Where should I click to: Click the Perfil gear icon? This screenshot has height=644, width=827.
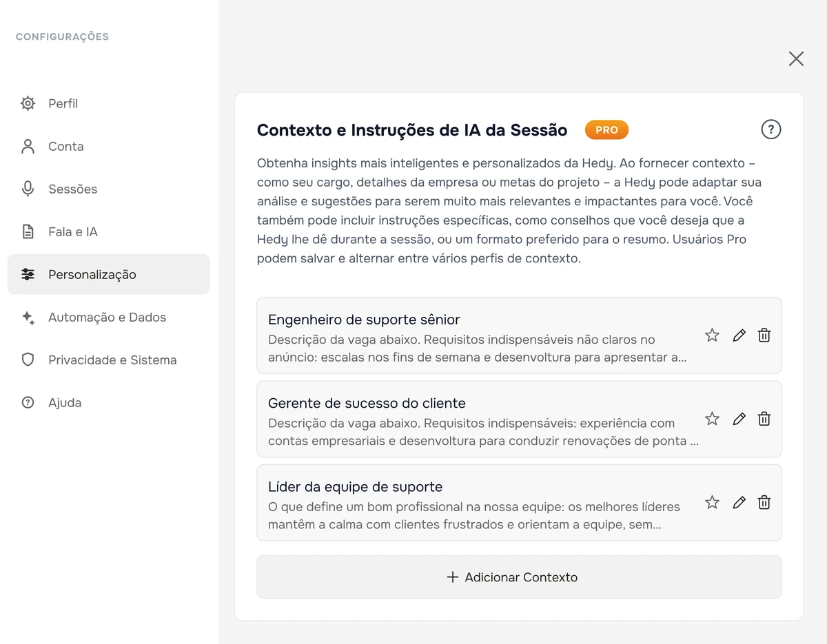pos(28,103)
